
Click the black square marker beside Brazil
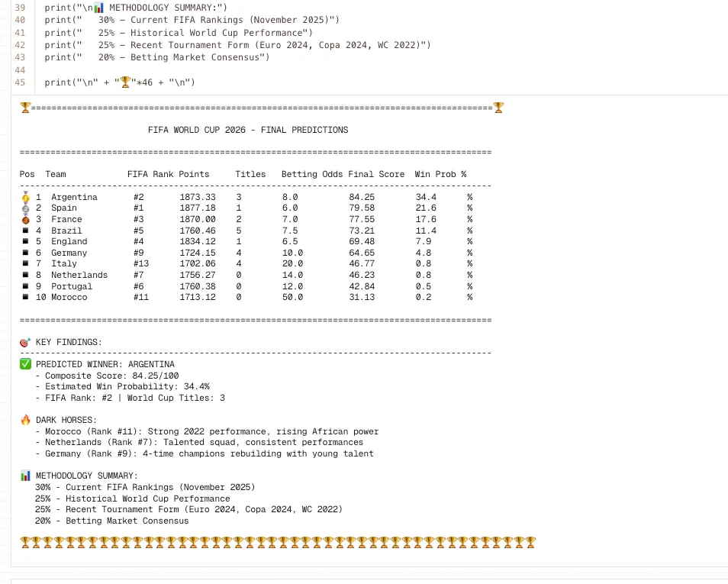pos(26,231)
